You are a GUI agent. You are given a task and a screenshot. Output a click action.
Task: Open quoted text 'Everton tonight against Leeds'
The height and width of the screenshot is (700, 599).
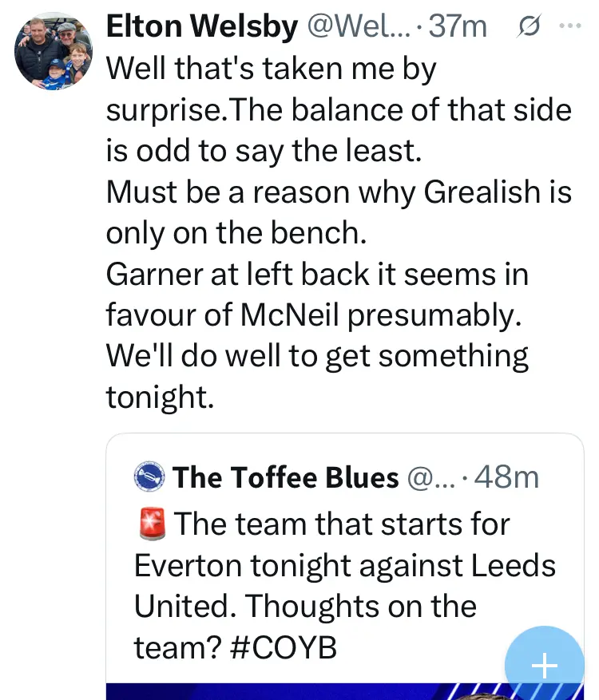344,565
